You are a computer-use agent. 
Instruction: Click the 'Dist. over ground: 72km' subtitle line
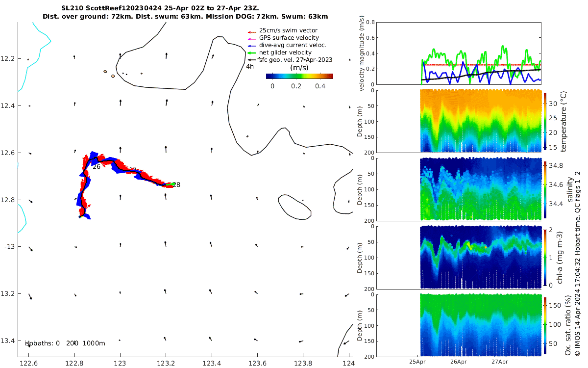click(x=185, y=16)
